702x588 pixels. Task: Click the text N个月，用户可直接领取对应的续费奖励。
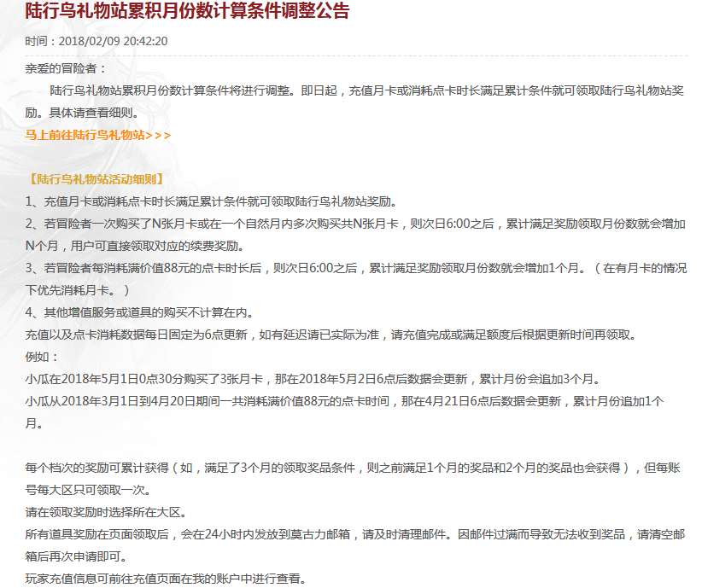(135, 246)
